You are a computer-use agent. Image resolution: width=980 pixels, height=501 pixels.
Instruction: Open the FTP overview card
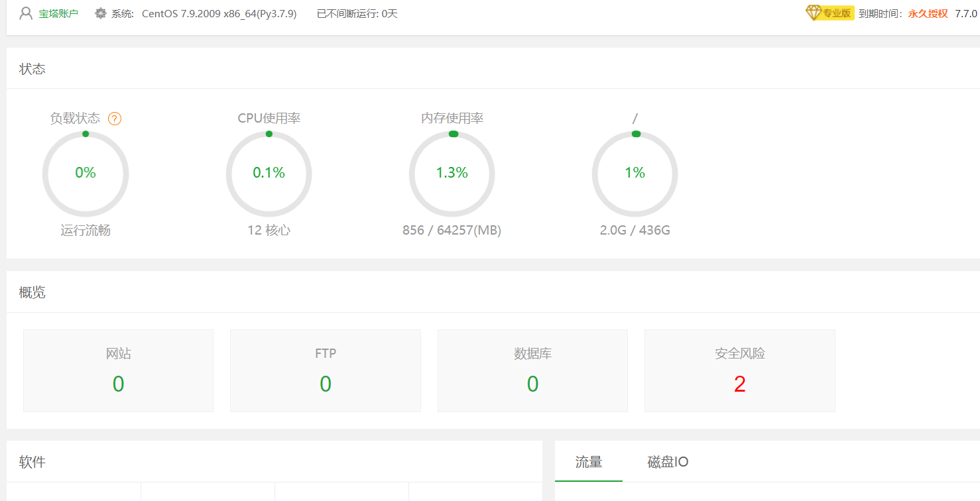[326, 370]
